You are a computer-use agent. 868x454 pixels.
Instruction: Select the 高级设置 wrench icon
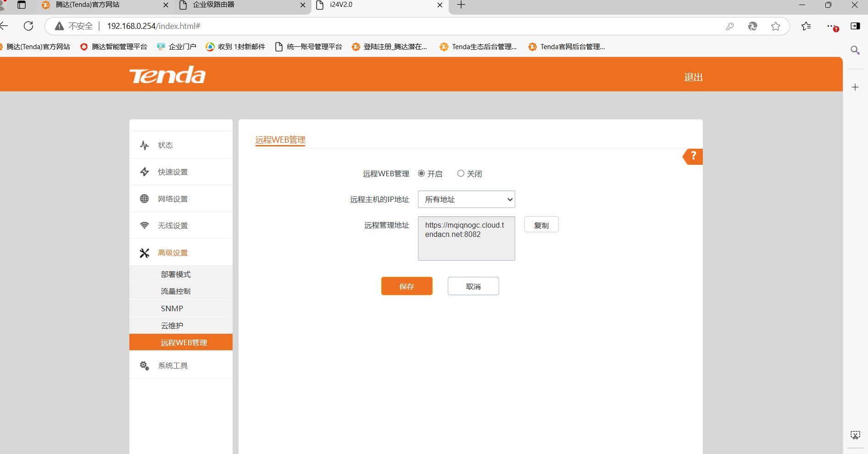(144, 252)
